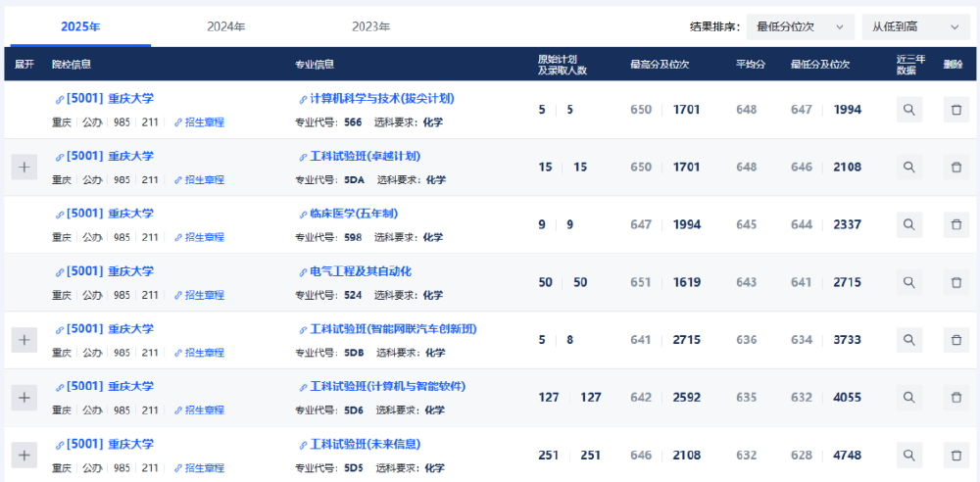Open 重庆大学 link in 工科试验班(未来信息) row

click(105, 445)
